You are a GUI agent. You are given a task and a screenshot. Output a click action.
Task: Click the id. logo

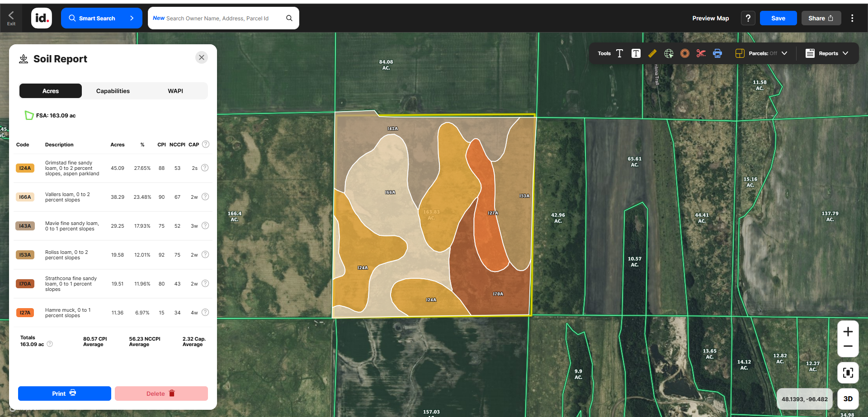click(41, 18)
